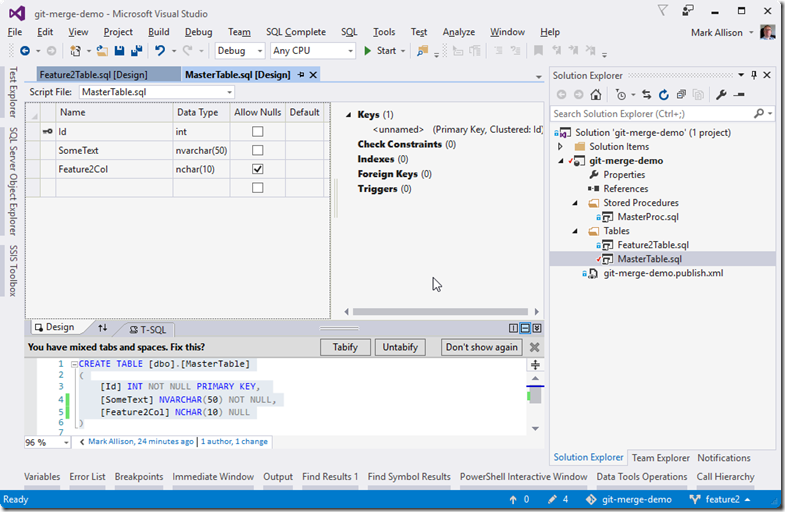Collapse the Tables folder
Viewport: 785px width, 512px height.
(575, 231)
